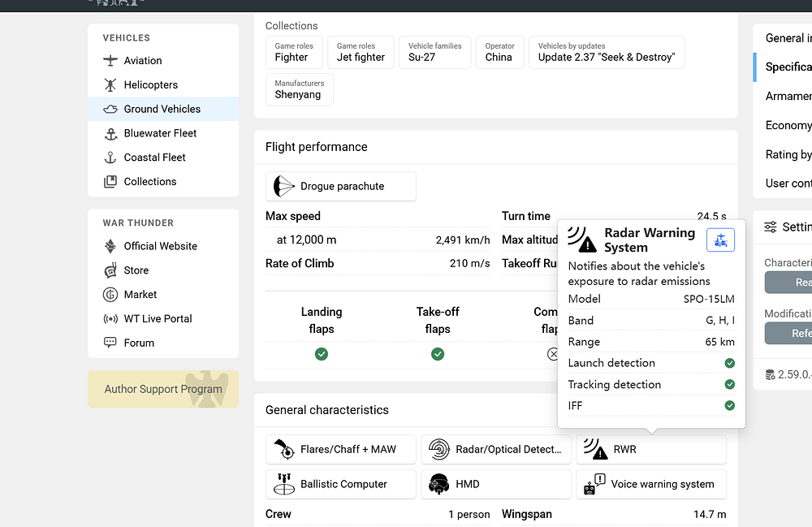Click the RWR feature button
Viewport: 812px width, 527px height.
[651, 449]
